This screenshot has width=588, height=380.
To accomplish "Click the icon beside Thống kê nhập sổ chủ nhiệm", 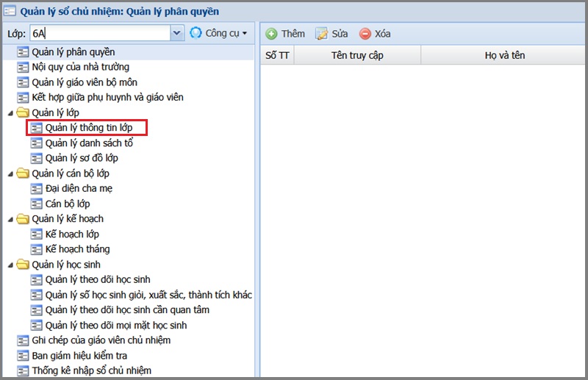I will point(23,371).
